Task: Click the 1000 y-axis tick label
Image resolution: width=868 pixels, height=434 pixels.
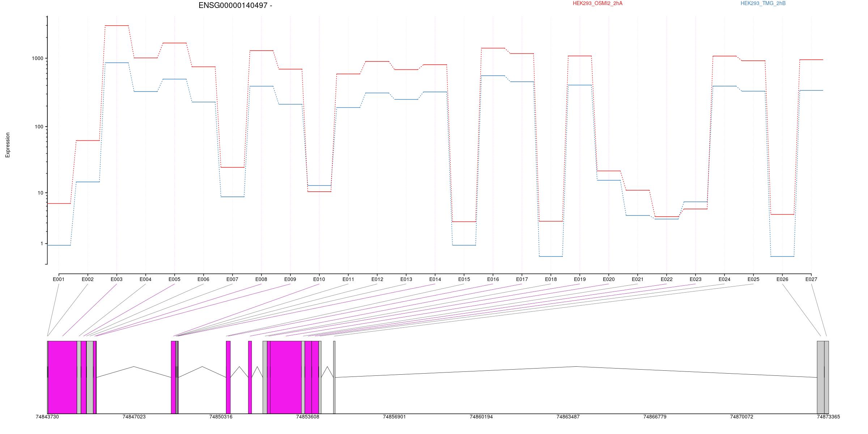Action: pyautogui.click(x=38, y=58)
